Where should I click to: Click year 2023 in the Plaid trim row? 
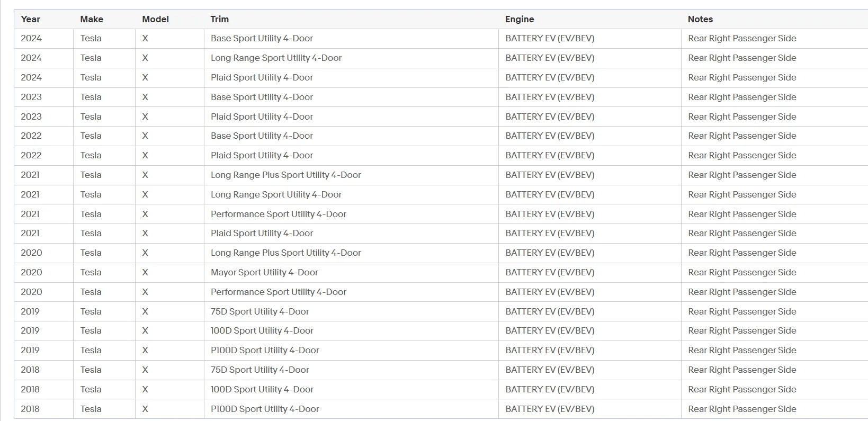[x=31, y=117]
